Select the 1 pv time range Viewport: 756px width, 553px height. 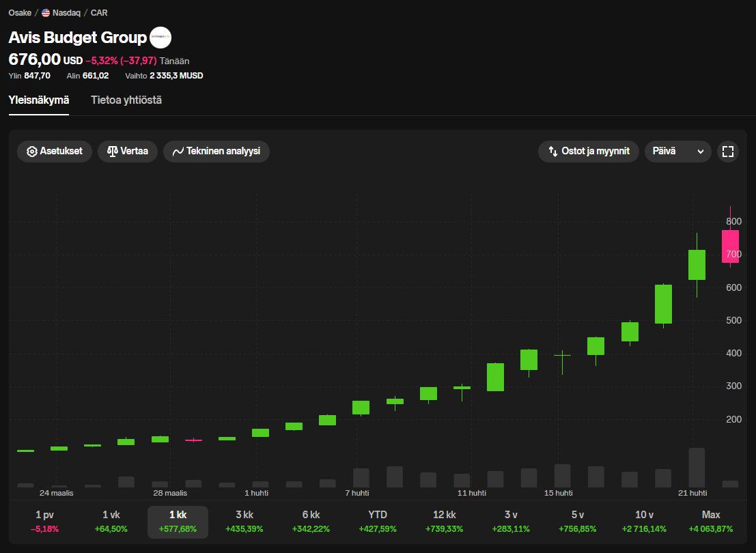45,522
